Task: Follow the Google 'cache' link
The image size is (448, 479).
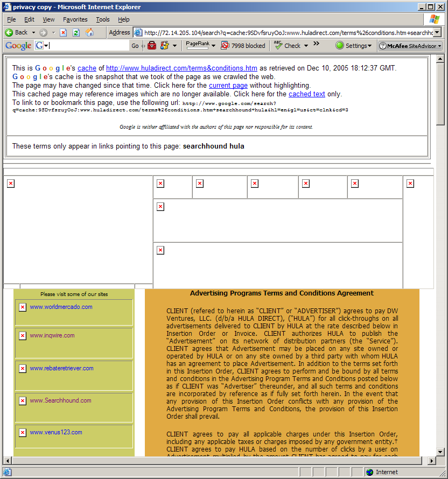Action: coord(87,68)
